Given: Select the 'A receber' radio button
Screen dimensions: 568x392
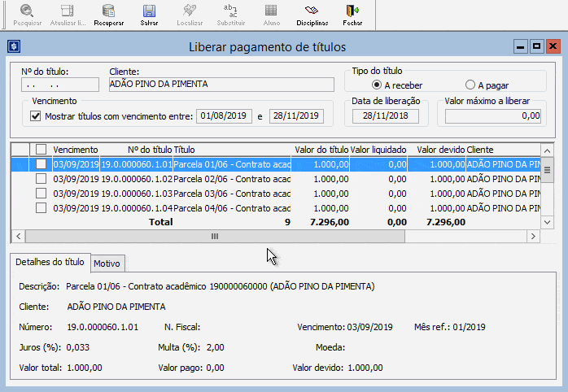Looking at the screenshot, I should tap(377, 85).
